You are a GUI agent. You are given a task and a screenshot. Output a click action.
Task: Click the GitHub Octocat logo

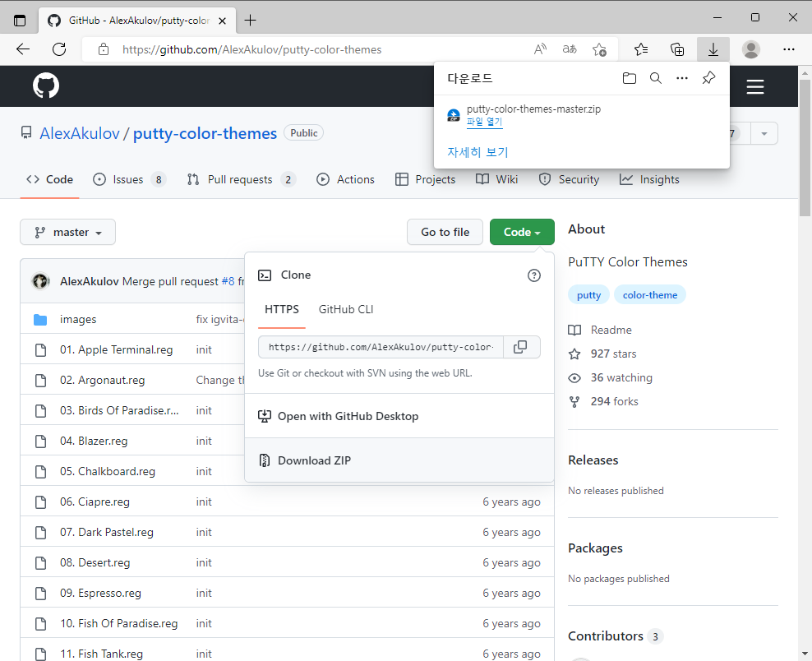point(46,86)
